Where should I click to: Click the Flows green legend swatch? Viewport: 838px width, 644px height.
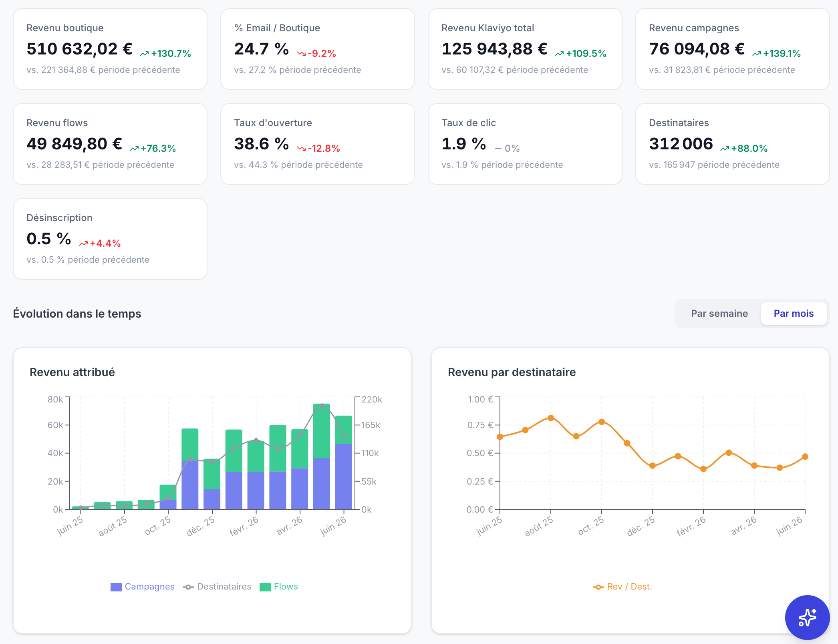[265, 587]
